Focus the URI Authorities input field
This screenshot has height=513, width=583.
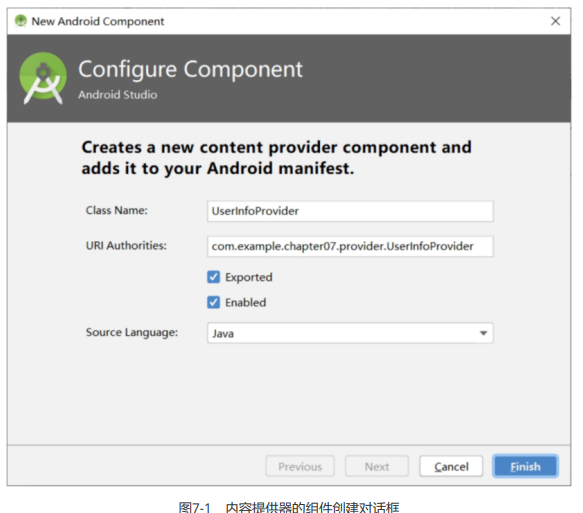(x=350, y=246)
